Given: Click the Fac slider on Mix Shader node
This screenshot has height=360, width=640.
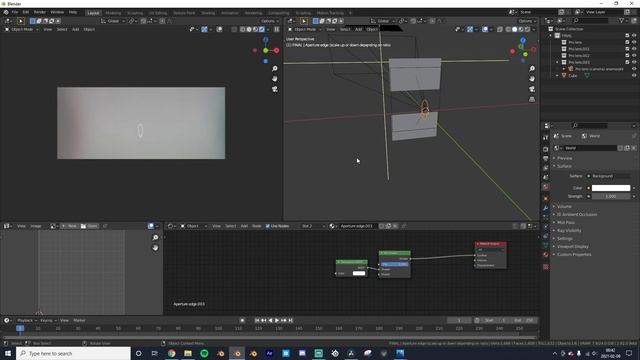Looking at the screenshot, I should click(394, 264).
